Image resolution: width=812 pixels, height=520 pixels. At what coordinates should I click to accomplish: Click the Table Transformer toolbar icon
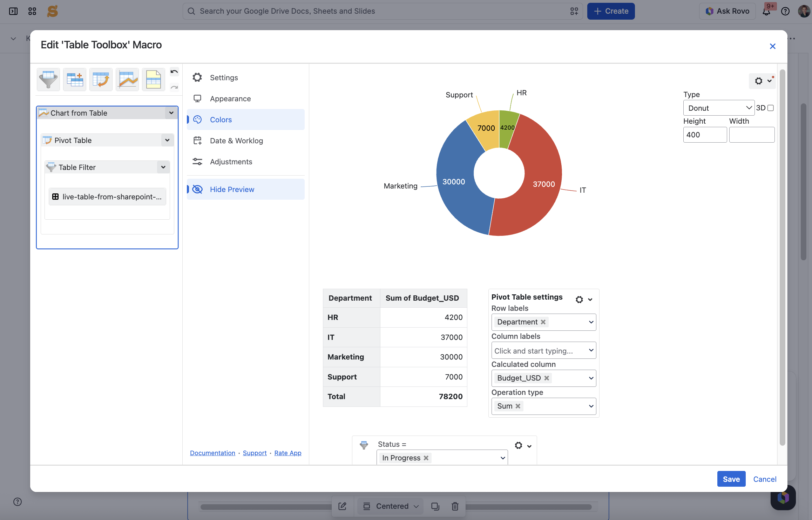click(75, 80)
